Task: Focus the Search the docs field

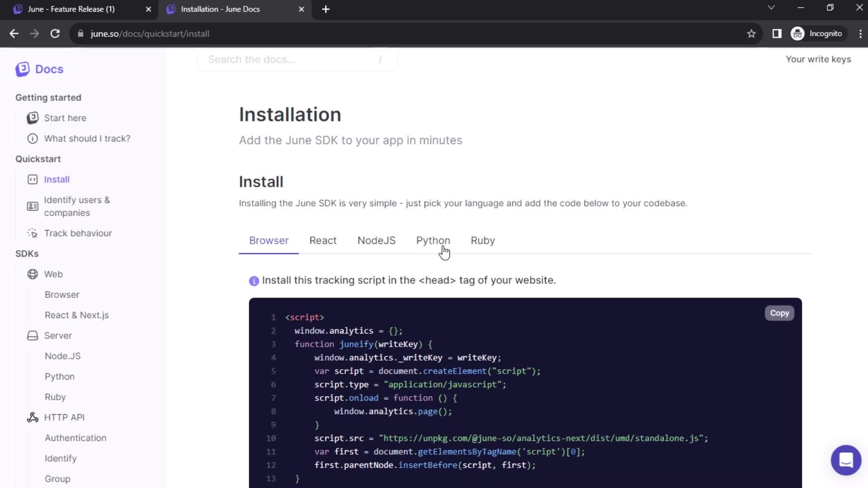Action: tap(297, 59)
